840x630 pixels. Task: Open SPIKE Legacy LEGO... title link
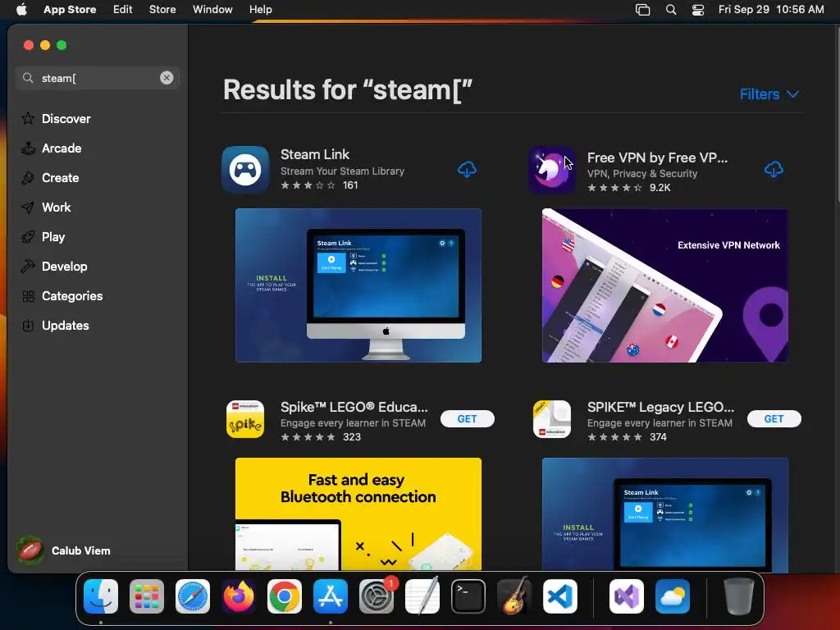click(660, 407)
